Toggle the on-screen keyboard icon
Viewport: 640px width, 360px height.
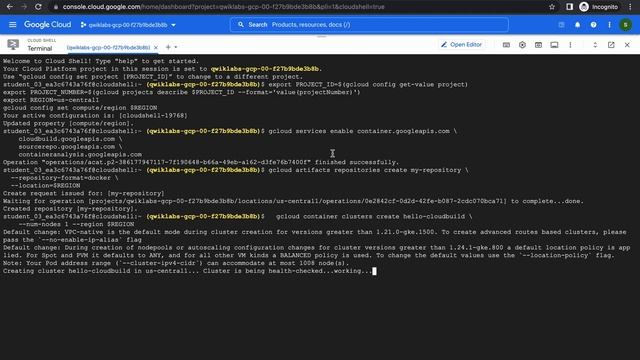click(x=506, y=45)
